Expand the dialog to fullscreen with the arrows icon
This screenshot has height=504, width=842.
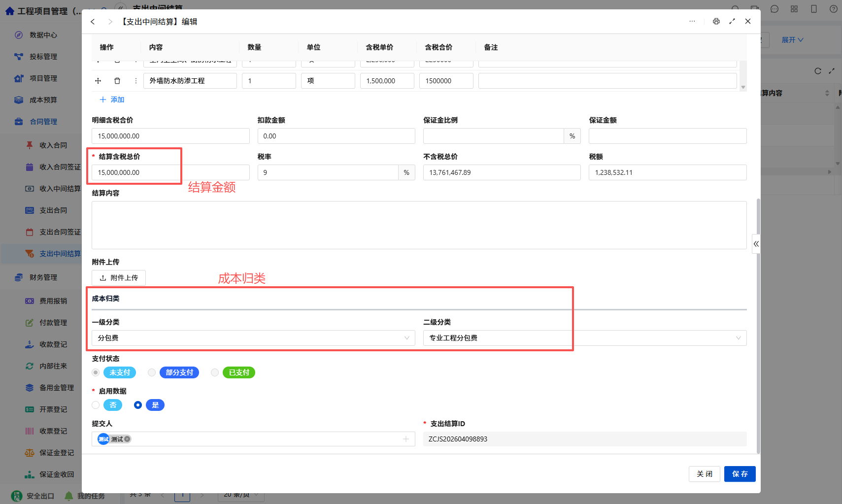[x=732, y=21]
